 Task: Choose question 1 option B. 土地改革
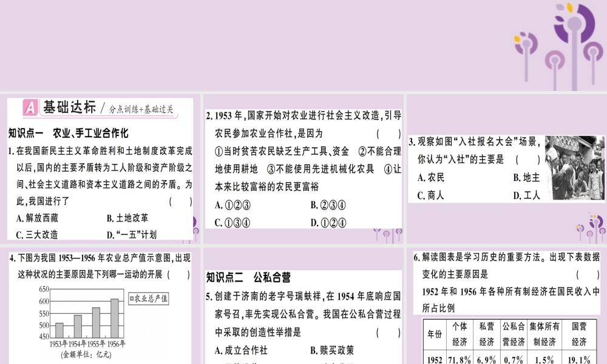[127, 218]
